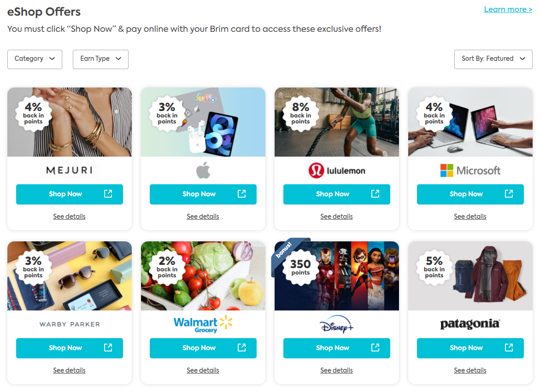Click the patagonia logo
The width and height of the screenshot is (540, 392).
point(470,324)
